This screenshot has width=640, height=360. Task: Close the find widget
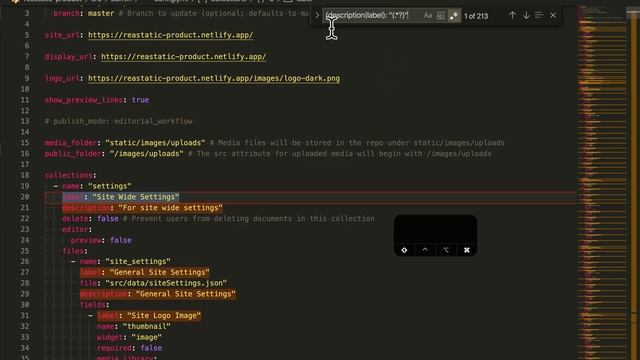click(x=553, y=15)
